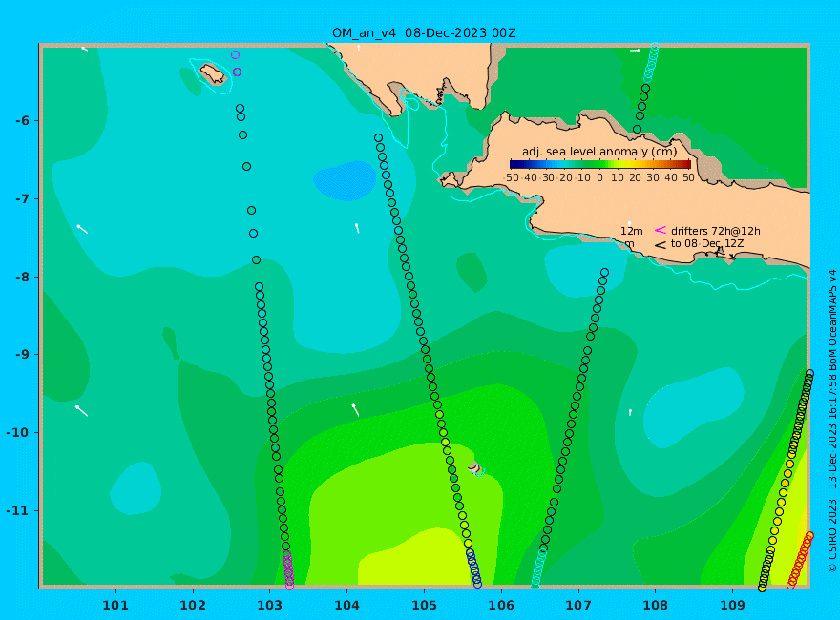Select the longitude axis label 102
Image resolution: width=840 pixels, height=620 pixels.
(x=192, y=606)
